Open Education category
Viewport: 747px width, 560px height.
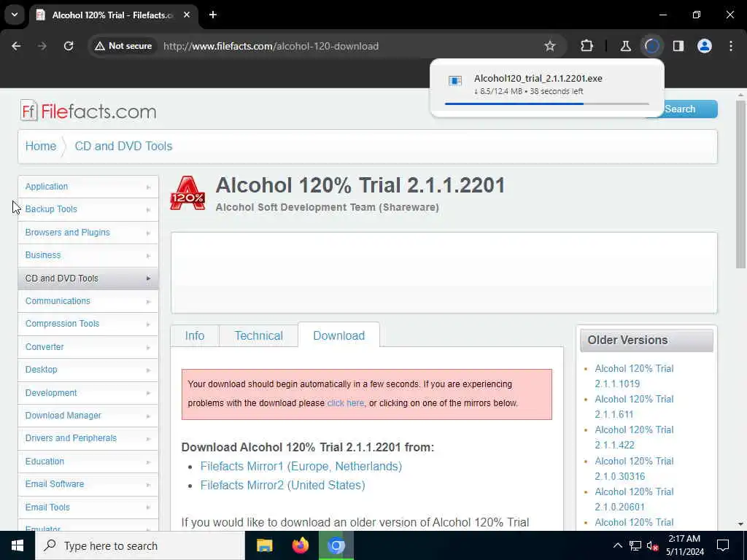(x=88, y=462)
